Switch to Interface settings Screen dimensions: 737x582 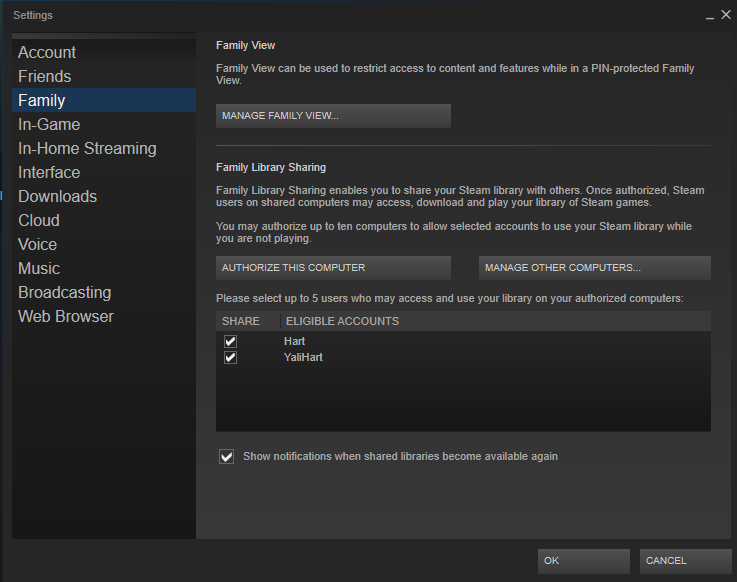coord(104,172)
